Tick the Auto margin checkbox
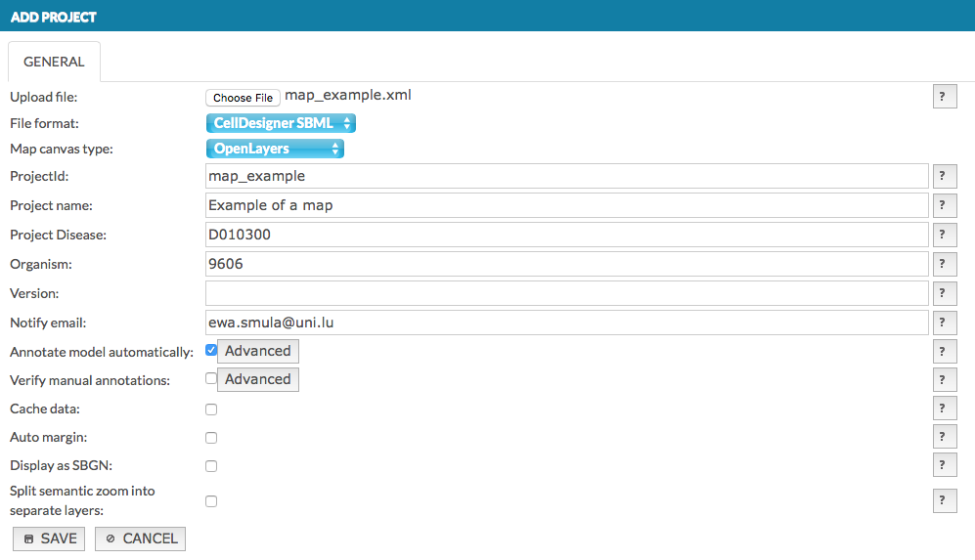This screenshot has width=975, height=560. (x=211, y=438)
